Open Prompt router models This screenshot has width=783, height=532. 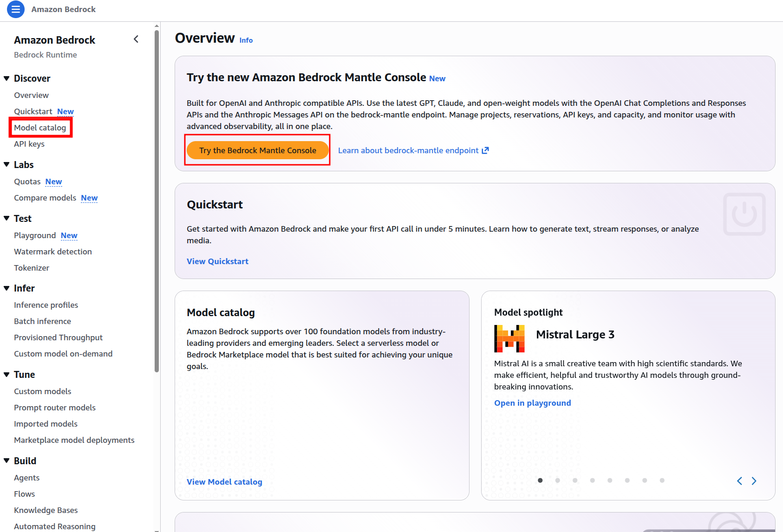pos(55,408)
